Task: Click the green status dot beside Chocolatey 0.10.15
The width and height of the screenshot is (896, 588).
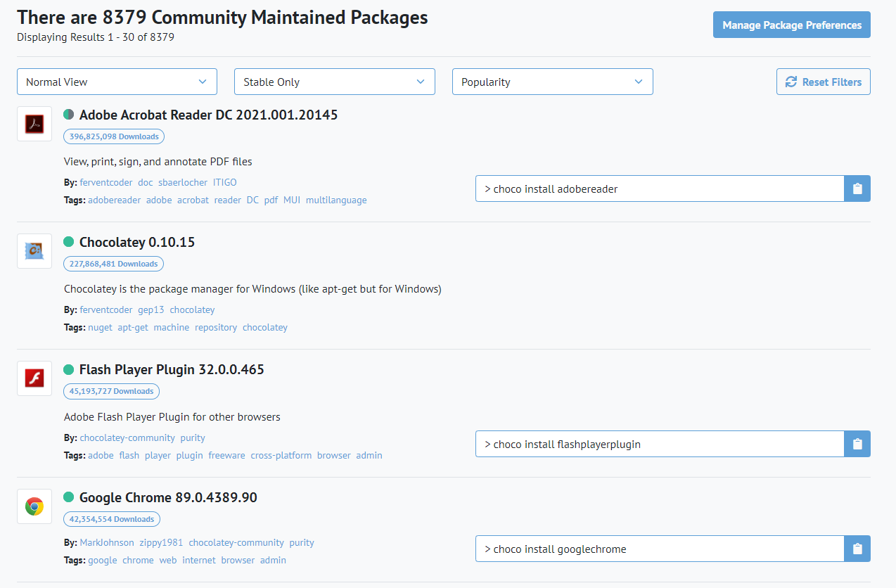Action: pos(69,242)
